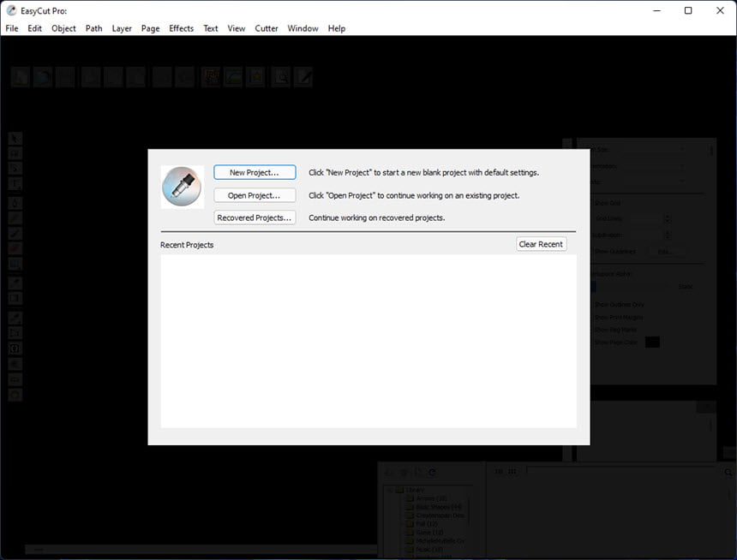The height and width of the screenshot is (560, 737).
Task: Click the EasyCut Pro title bar icon
Action: pos(11,10)
